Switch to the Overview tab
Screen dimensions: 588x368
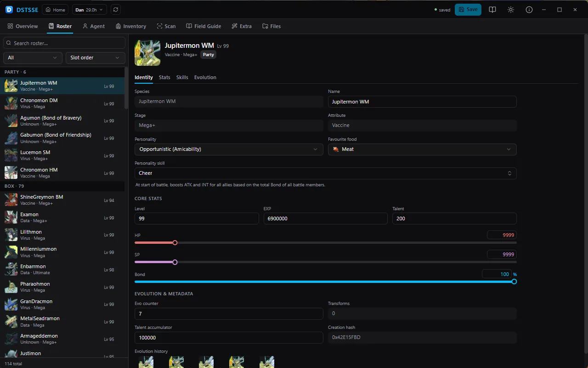click(23, 26)
